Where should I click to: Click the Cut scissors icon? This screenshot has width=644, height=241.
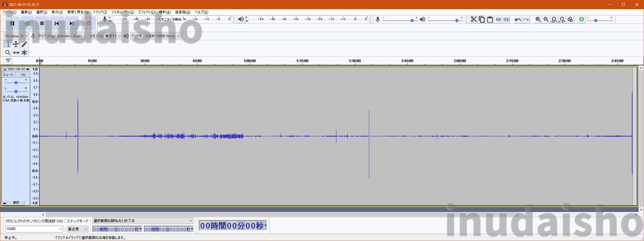pos(473,19)
